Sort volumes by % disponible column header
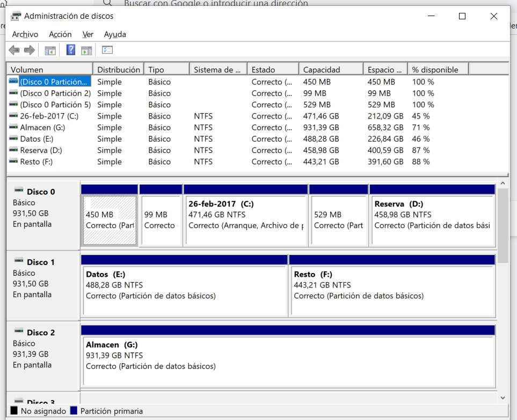 [435, 70]
